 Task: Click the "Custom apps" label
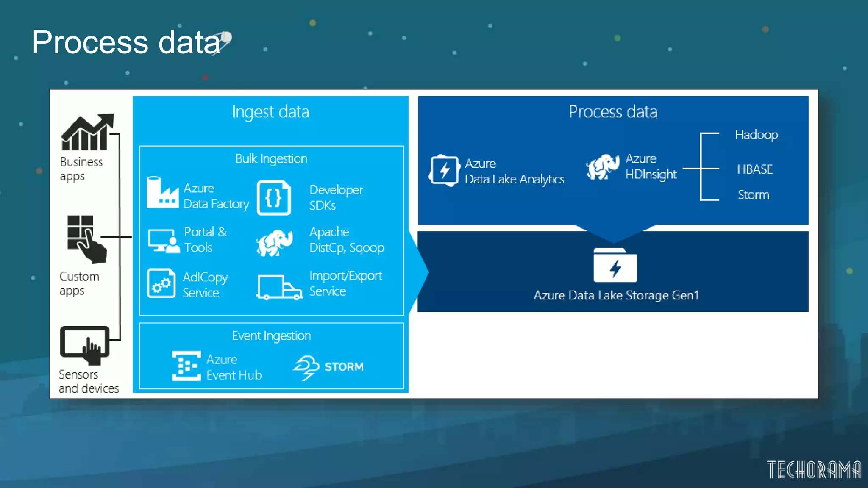(x=79, y=284)
